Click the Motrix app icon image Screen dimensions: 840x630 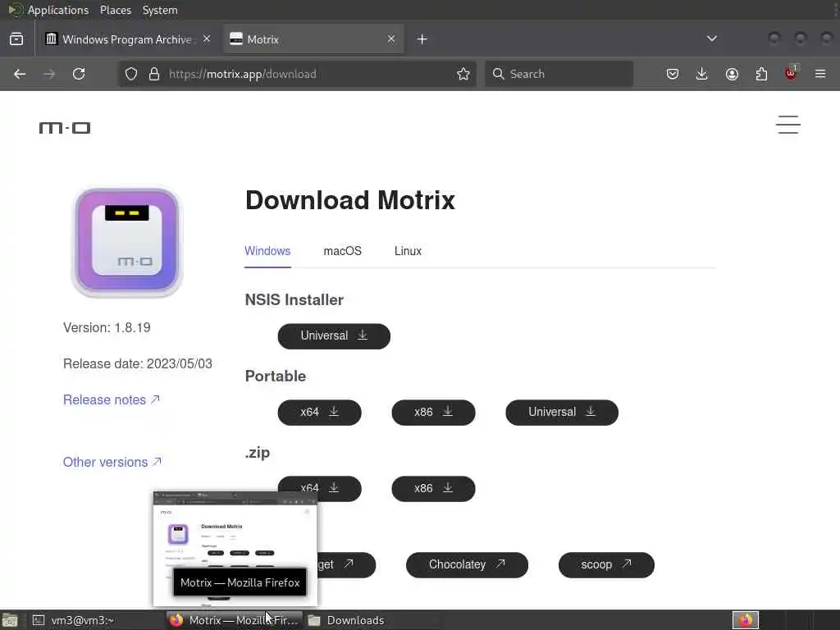(127, 242)
